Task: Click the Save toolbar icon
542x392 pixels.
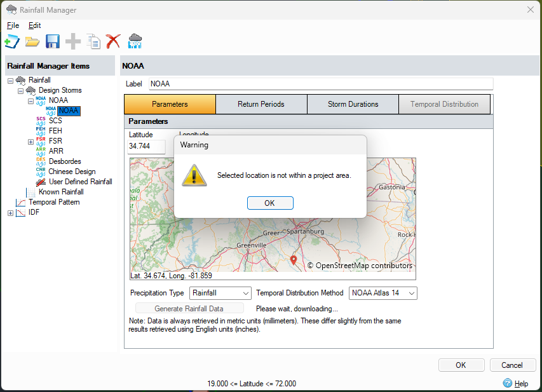Action: click(53, 41)
